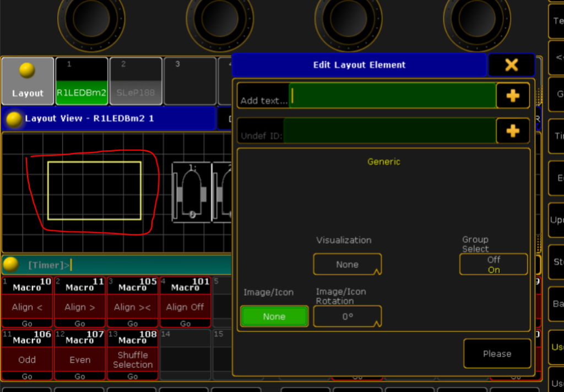564x392 pixels.
Task: Click the Undef ID input field
Action: [390, 131]
